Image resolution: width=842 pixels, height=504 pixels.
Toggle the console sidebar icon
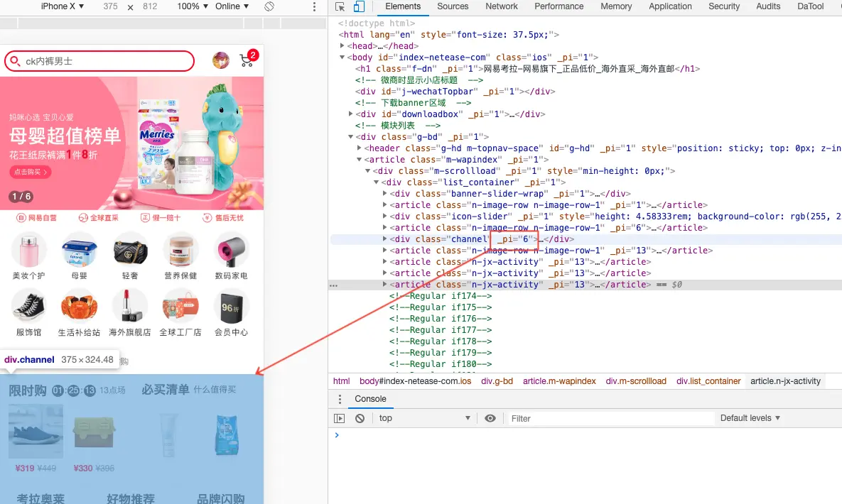pos(340,418)
